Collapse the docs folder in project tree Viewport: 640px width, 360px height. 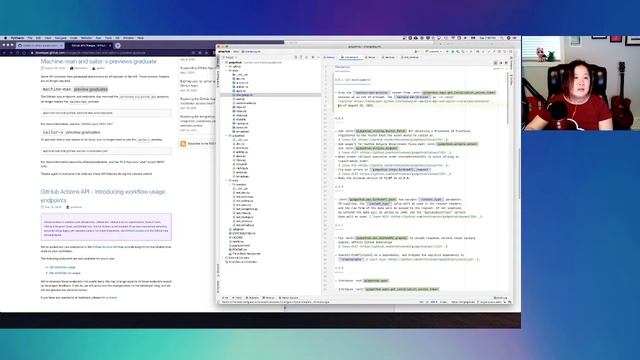[x=227, y=71]
